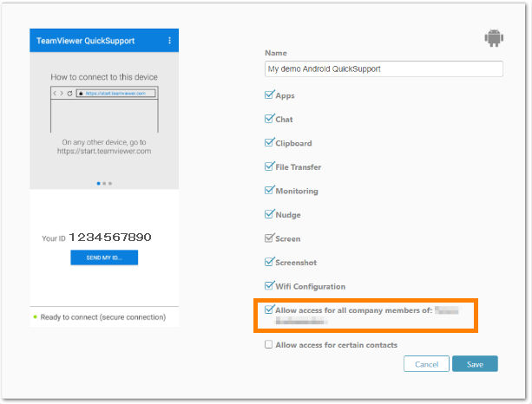Image resolution: width=532 pixels, height=404 pixels.
Task: Uncheck the Screenshot checkbox
Action: pyautogui.click(x=269, y=262)
